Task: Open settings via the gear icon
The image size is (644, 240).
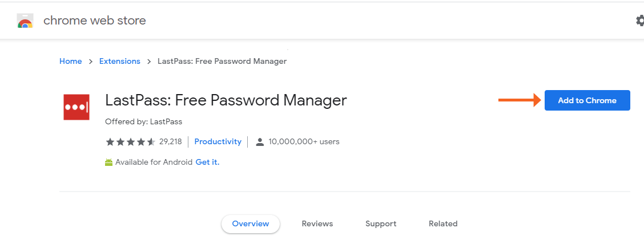Action: tap(639, 21)
